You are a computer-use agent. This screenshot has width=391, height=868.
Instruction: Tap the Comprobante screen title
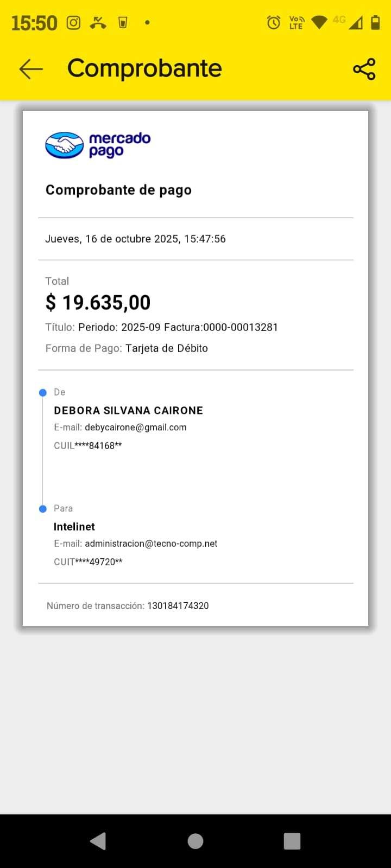pos(144,68)
